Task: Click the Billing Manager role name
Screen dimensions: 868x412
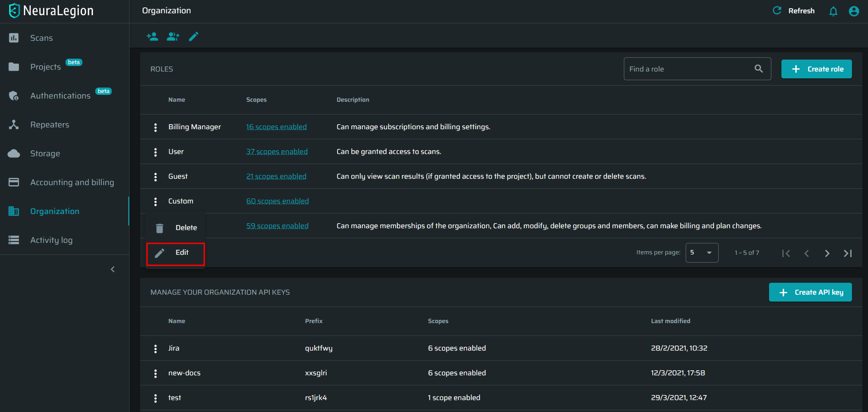Action: pyautogui.click(x=194, y=127)
